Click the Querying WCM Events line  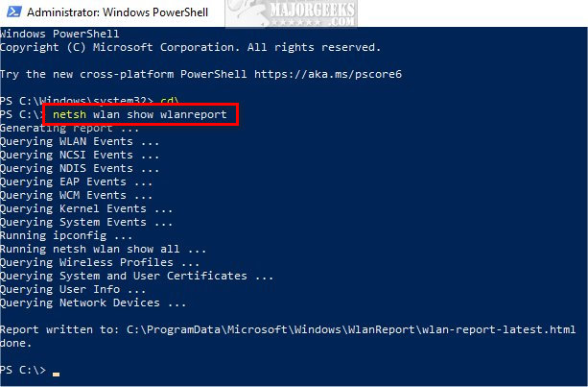pos(76,196)
